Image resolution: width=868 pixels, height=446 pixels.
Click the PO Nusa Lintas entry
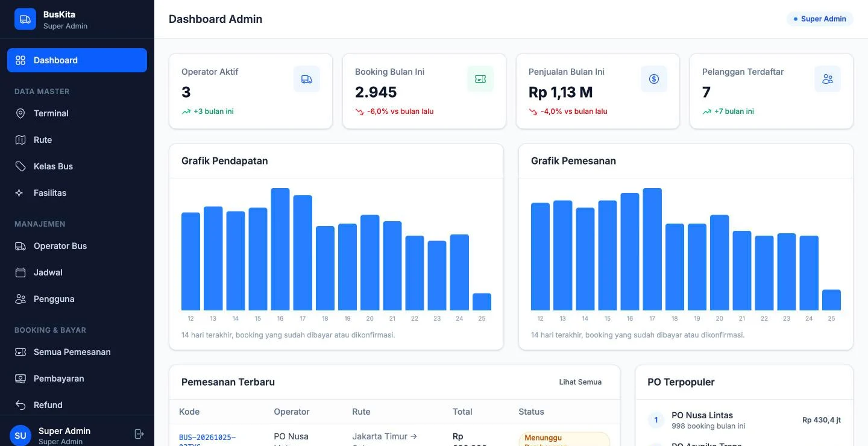tap(744, 420)
